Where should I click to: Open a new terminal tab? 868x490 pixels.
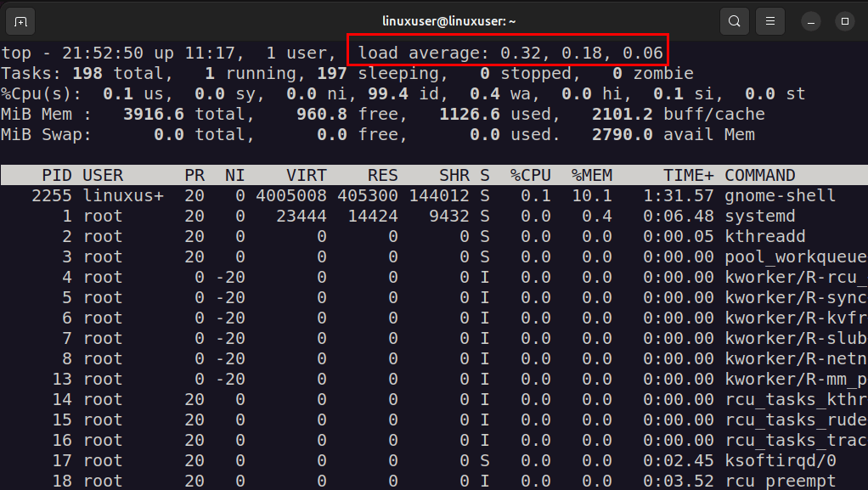(20, 20)
